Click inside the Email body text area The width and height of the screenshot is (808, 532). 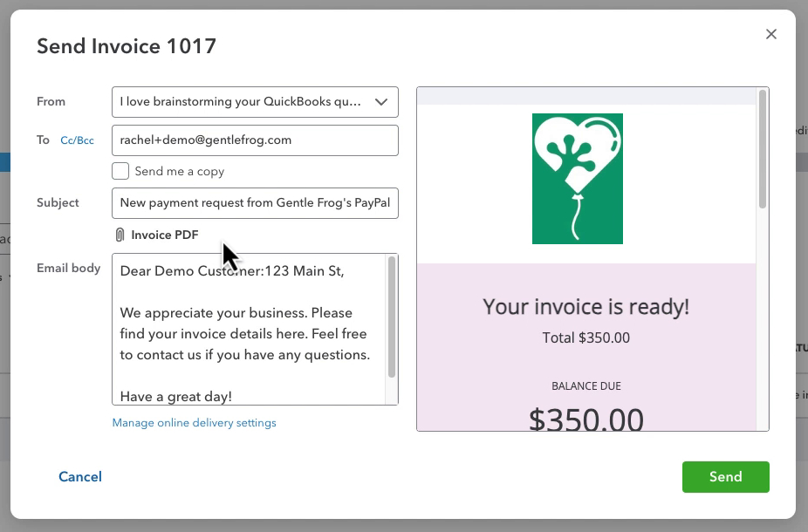[x=249, y=329]
